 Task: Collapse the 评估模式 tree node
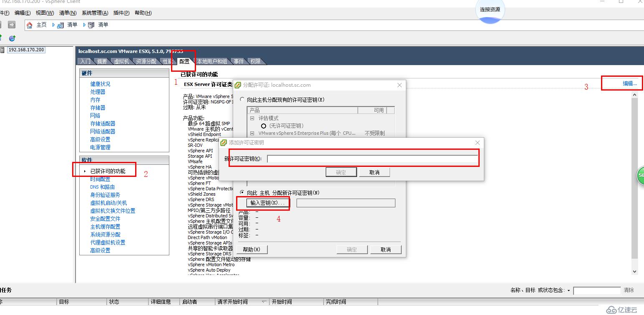coord(252,118)
